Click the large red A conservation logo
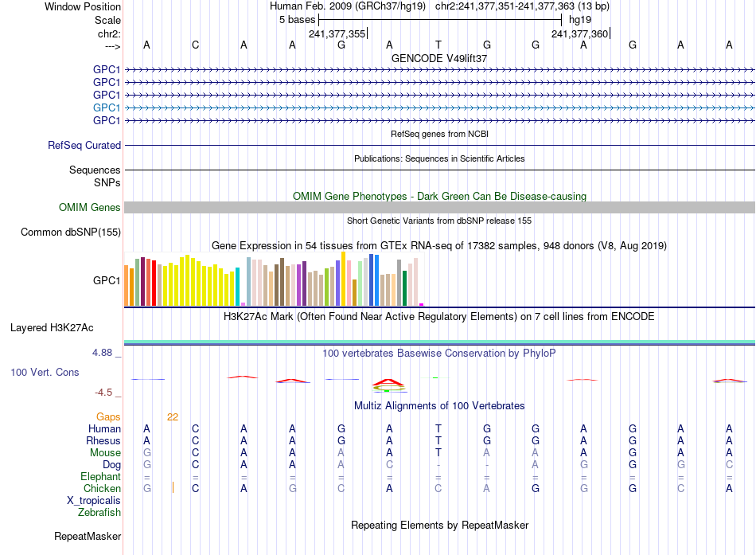 click(x=388, y=382)
